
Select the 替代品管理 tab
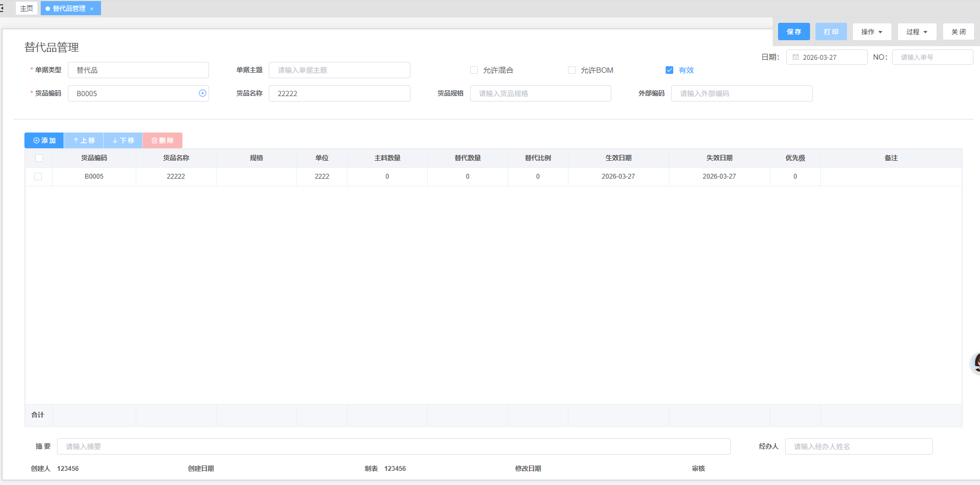[x=68, y=9]
